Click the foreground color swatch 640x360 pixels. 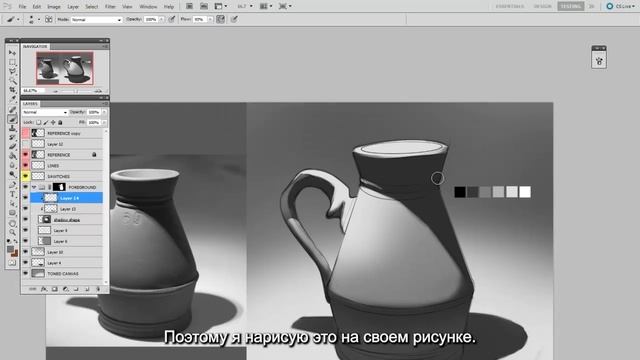11,249
